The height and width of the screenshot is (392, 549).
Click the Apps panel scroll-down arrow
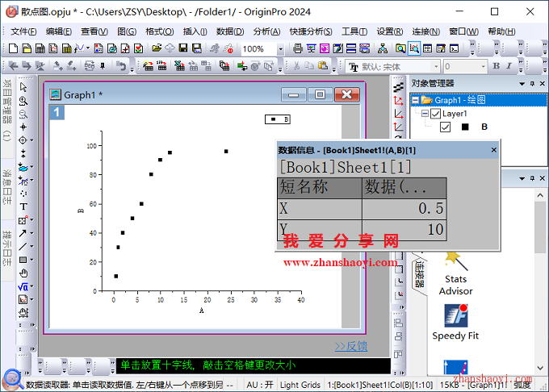pos(540,368)
